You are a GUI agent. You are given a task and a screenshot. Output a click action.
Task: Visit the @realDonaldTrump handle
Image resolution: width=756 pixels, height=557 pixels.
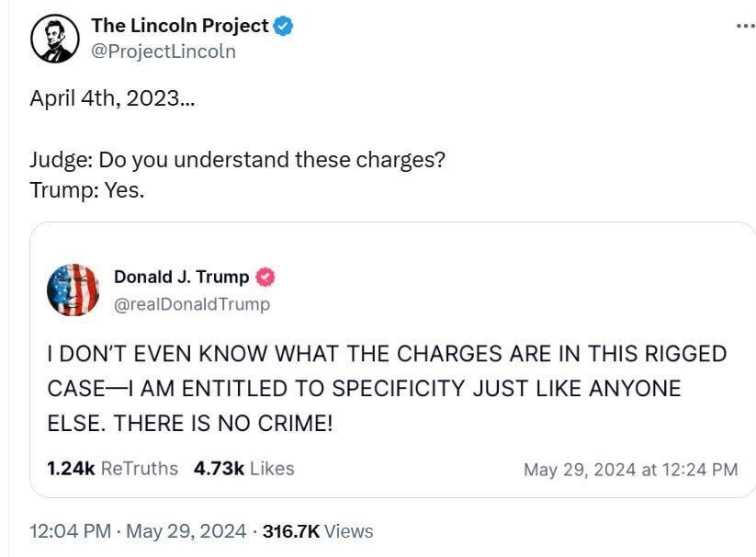192,304
